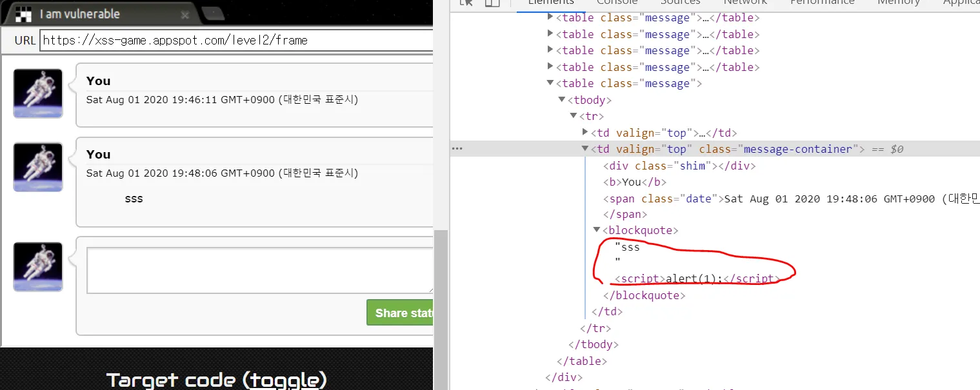
Task: Click the "== $0" marker on the selected row
Action: coord(887,149)
